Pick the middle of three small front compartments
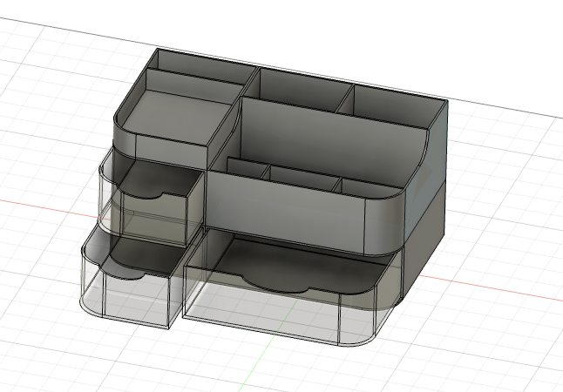The width and height of the screenshot is (563, 392). coord(303,178)
